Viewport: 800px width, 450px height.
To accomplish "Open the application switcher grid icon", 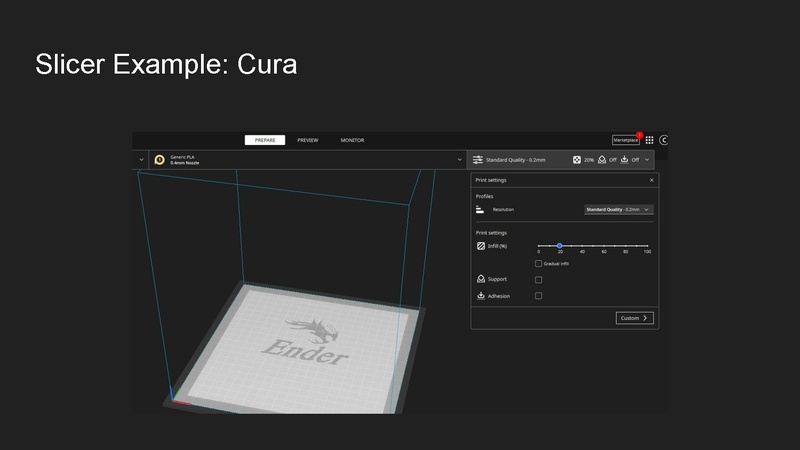I will click(x=649, y=140).
